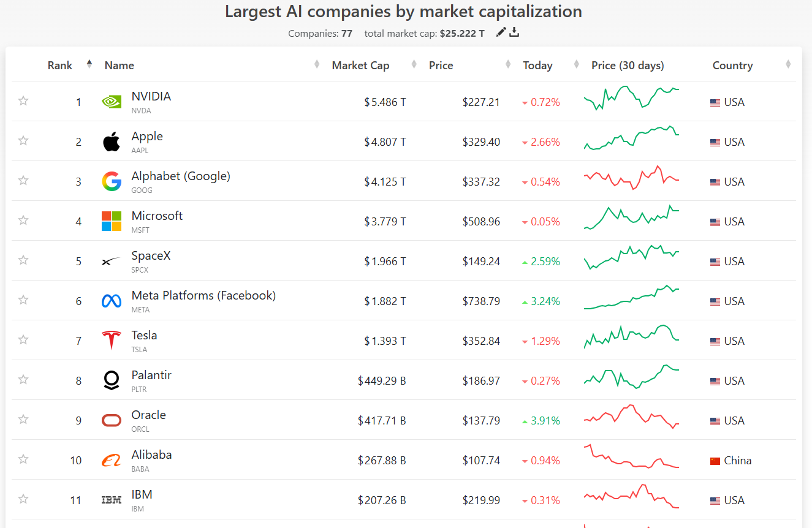Open the Meta Platforms (Facebook) link
Screen dimensions: 812x528
(x=203, y=296)
